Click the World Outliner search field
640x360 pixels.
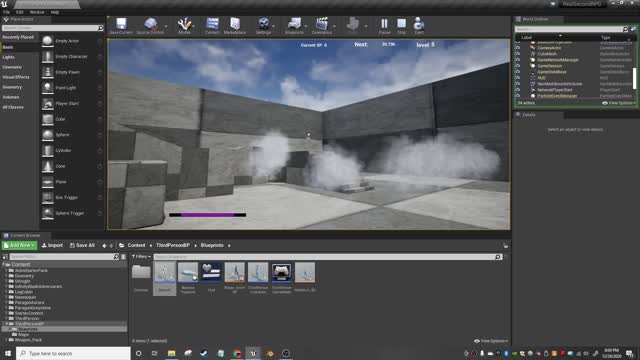click(569, 29)
